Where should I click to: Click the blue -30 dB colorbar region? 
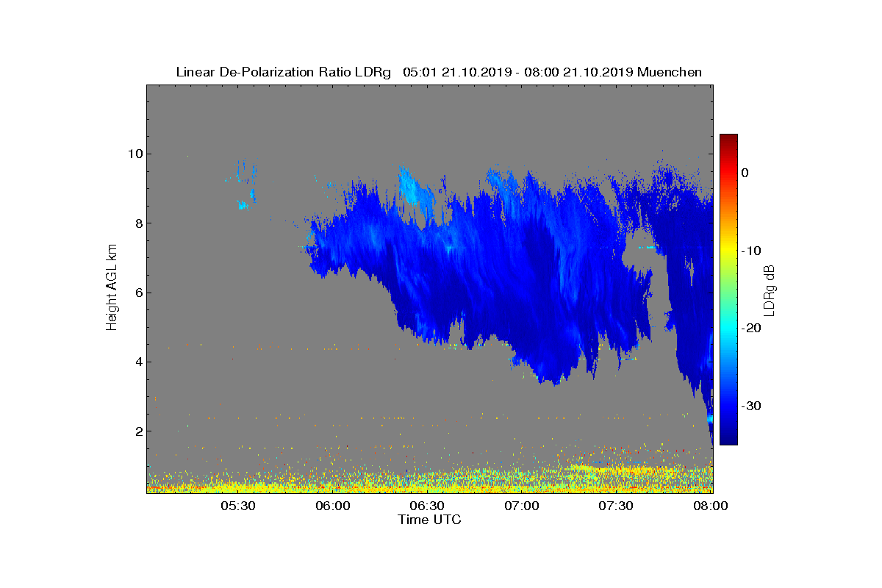pyautogui.click(x=728, y=406)
